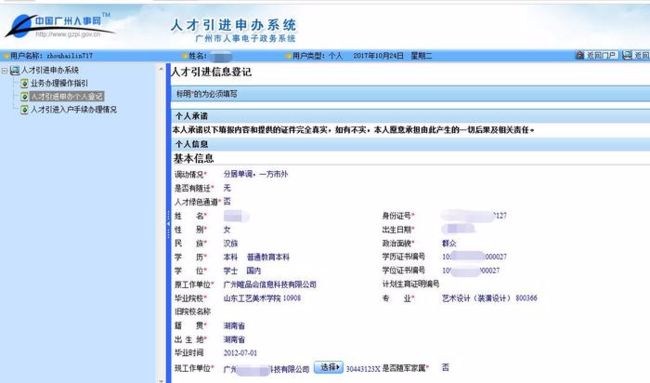Click the 返回门户 button
Viewport: 650px width, 383px height.
tap(597, 55)
